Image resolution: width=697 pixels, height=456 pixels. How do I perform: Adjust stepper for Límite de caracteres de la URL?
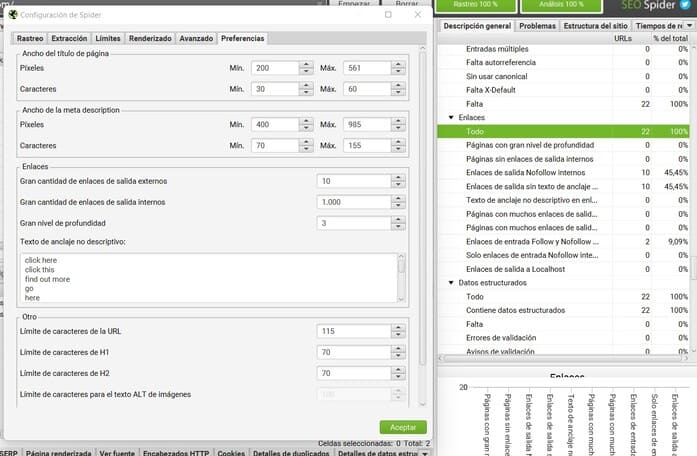pyautogui.click(x=398, y=331)
